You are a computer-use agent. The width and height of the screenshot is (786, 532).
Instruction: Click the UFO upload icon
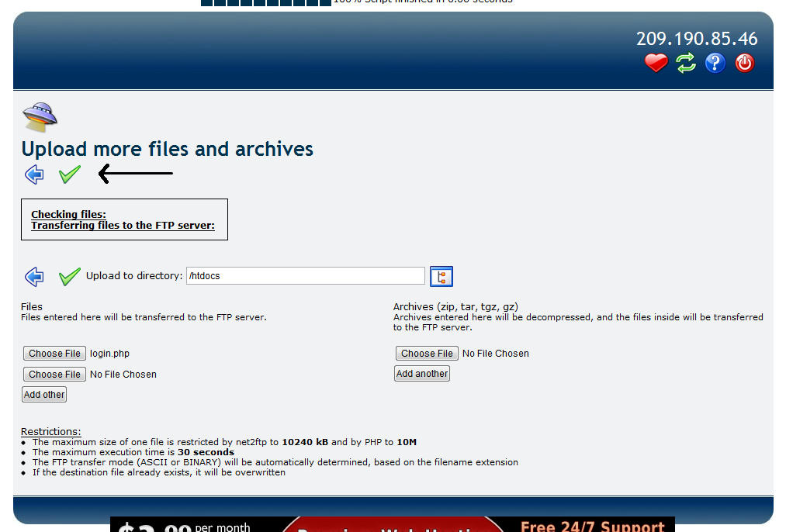40,117
